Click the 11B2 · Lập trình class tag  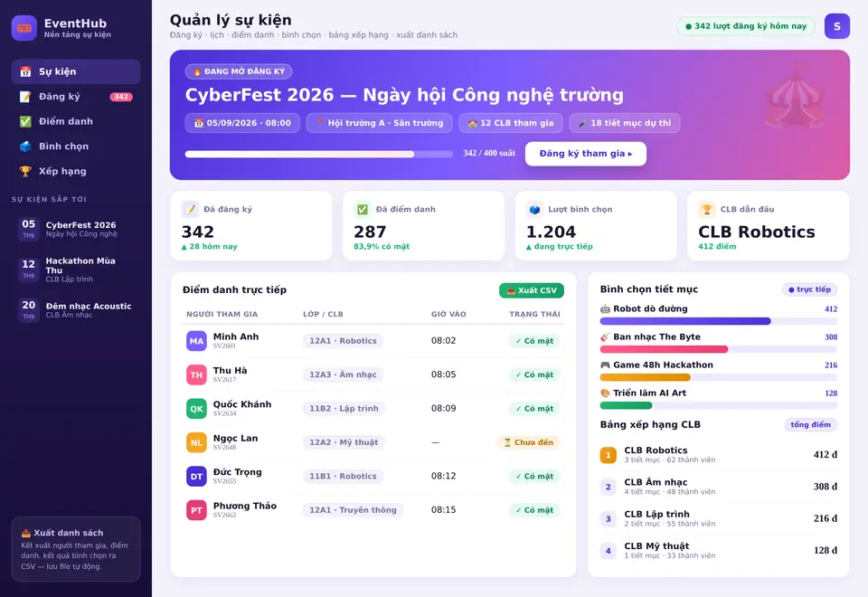344,409
